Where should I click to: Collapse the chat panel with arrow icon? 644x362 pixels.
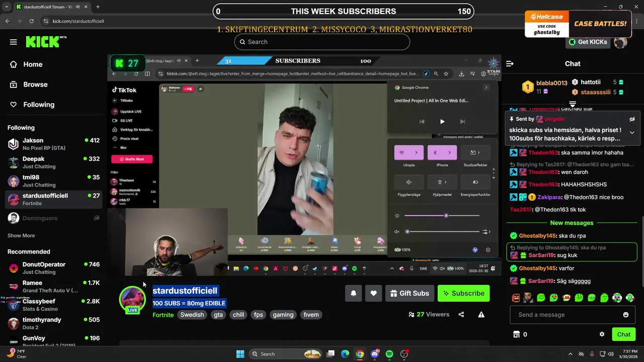(510, 64)
